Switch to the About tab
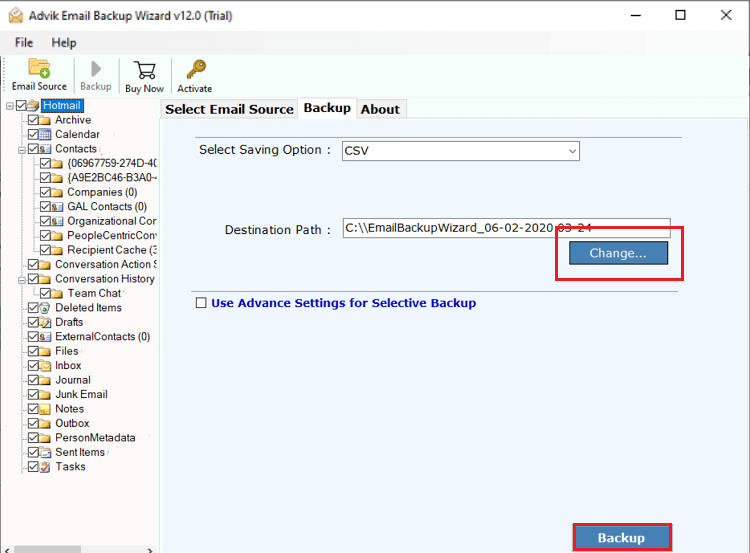Image resolution: width=750 pixels, height=553 pixels. 380,109
